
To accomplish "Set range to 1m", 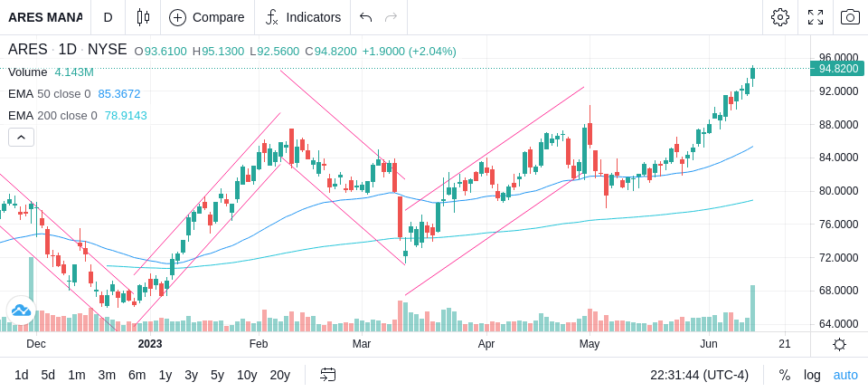I will pos(76,376).
